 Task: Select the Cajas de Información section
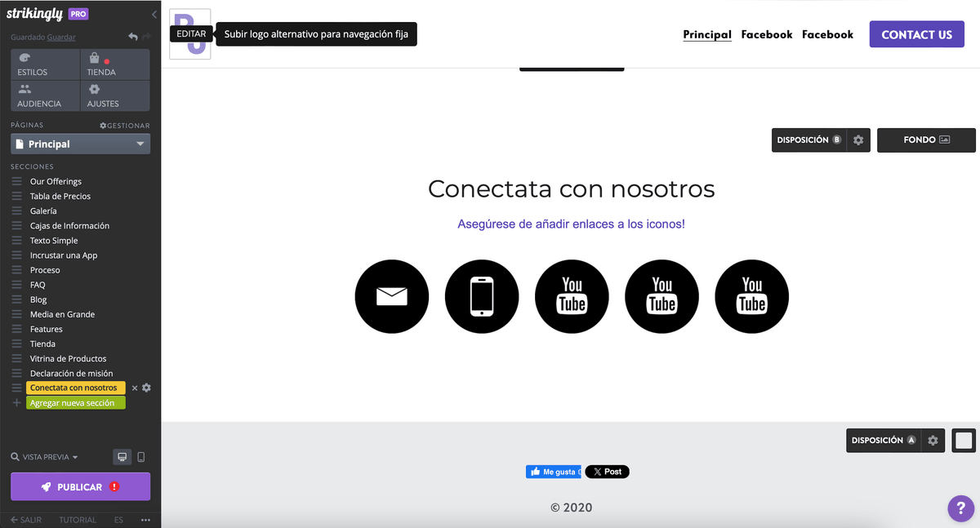[x=69, y=226]
